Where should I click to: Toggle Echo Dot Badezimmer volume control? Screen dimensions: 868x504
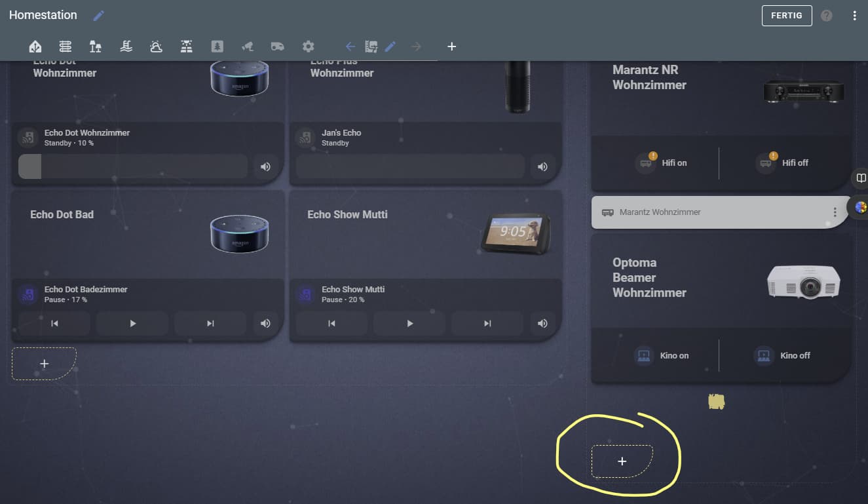265,323
